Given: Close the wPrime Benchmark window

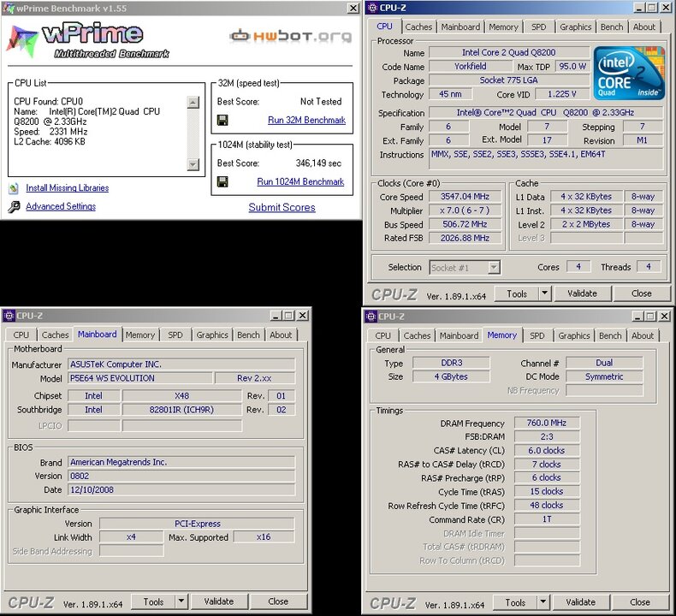Looking at the screenshot, I should (x=353, y=9).
